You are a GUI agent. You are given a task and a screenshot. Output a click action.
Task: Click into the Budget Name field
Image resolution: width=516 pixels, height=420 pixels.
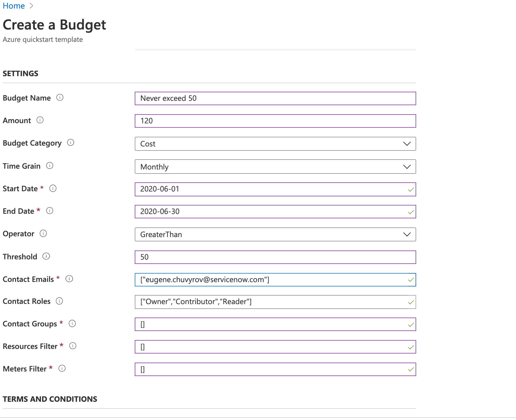click(275, 98)
